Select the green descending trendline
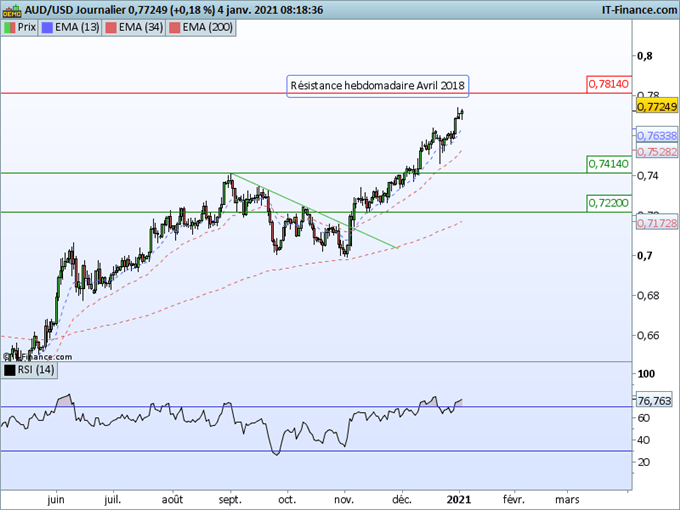This screenshot has height=510, width=680. click(314, 211)
